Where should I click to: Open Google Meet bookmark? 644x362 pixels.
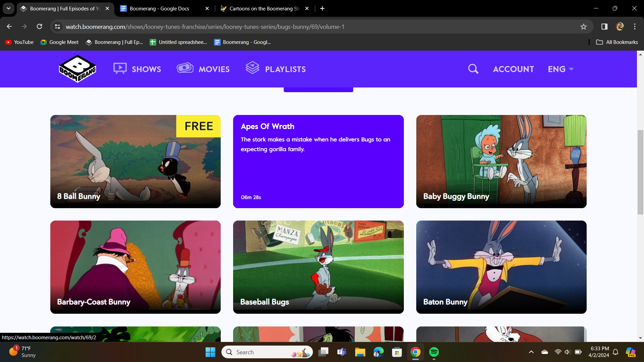(x=59, y=42)
